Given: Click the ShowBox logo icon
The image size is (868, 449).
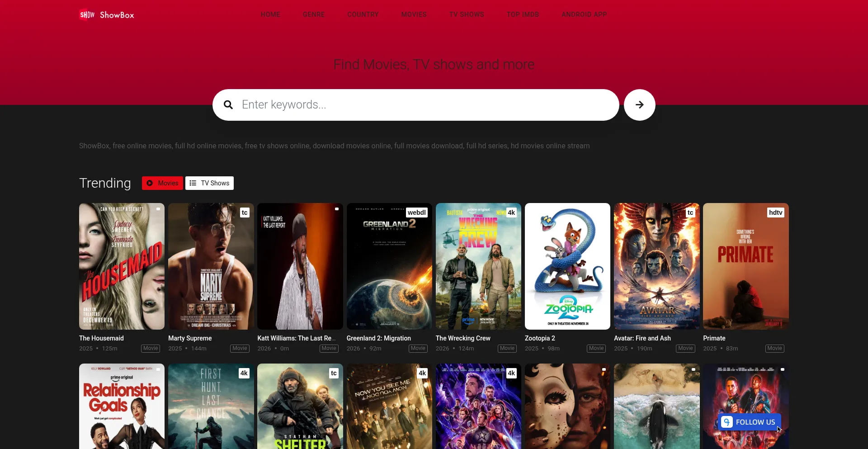Looking at the screenshot, I should [x=87, y=15].
